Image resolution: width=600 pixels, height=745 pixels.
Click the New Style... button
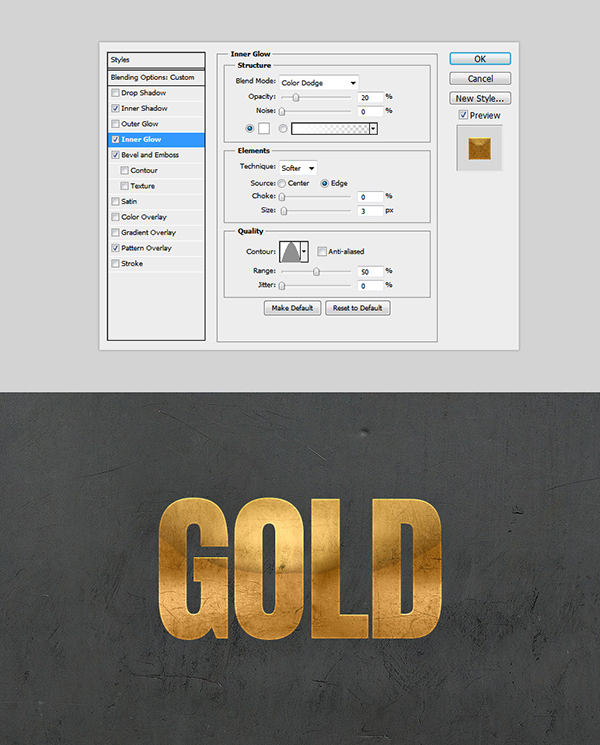coord(480,98)
